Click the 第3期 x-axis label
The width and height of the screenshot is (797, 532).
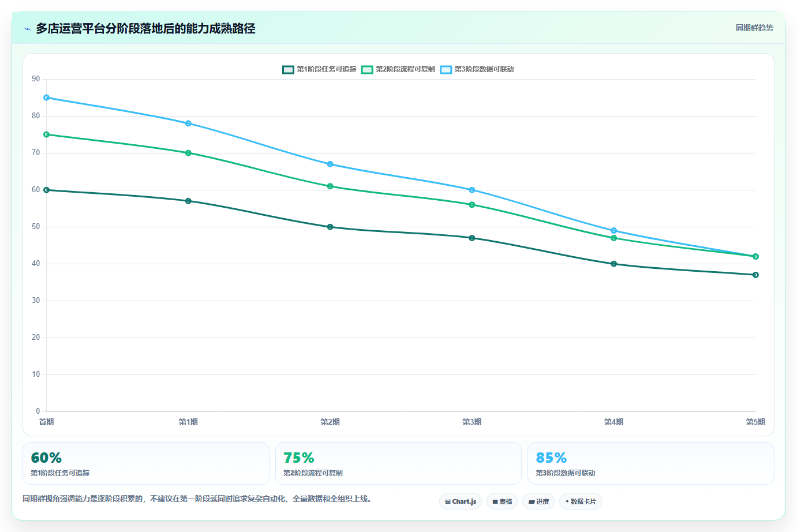[472, 422]
